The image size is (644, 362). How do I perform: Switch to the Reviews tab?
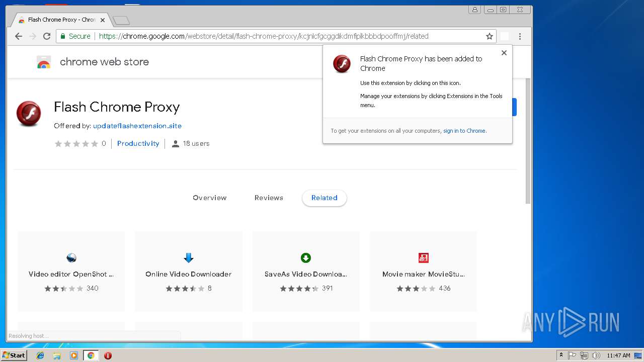(269, 198)
